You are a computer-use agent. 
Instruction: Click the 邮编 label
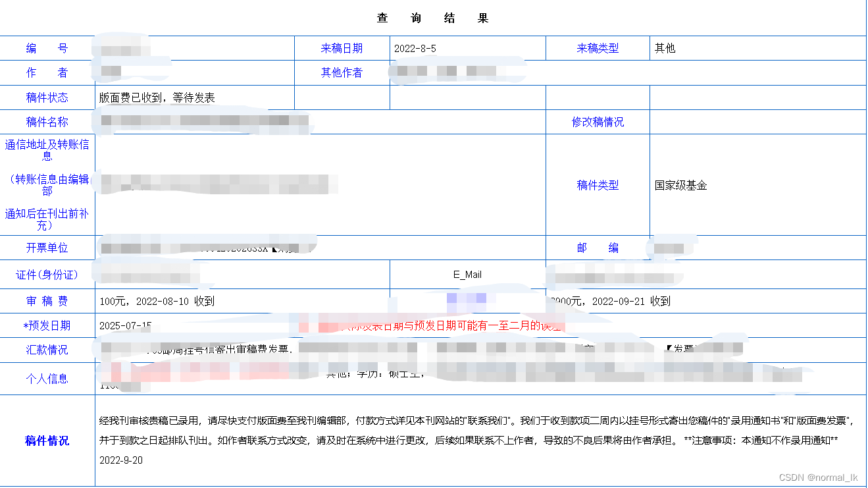pyautogui.click(x=598, y=248)
